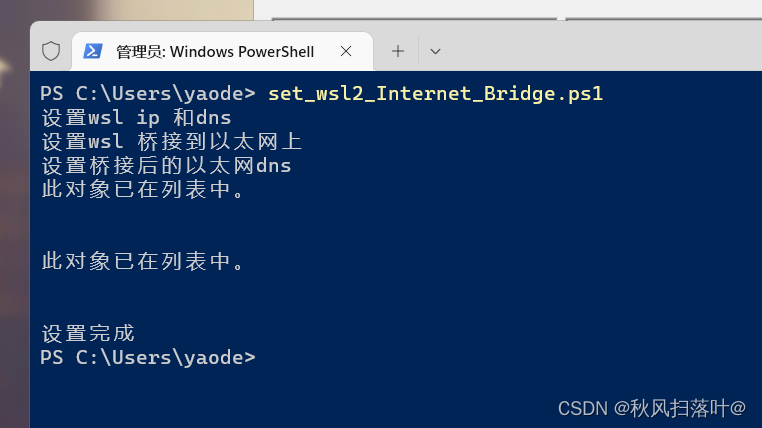Open a new tab with plus button
Screen dimensions: 762x428
pyautogui.click(x=398, y=51)
